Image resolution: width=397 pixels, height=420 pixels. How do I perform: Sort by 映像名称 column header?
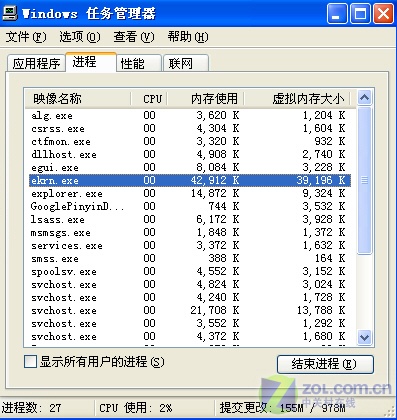(78, 99)
